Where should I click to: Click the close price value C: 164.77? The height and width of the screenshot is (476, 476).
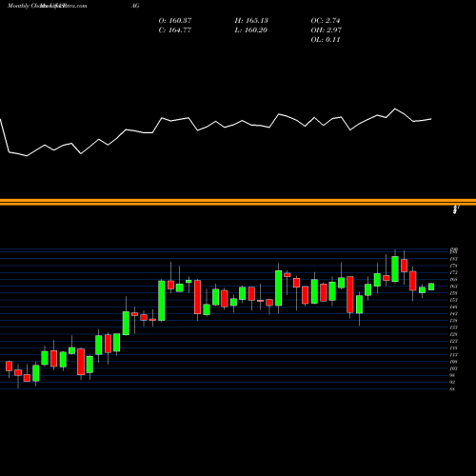(175, 30)
